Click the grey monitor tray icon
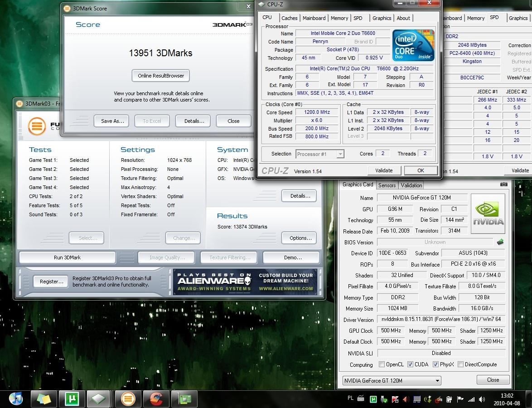Viewport: 532px width, 408px height. 417,399
